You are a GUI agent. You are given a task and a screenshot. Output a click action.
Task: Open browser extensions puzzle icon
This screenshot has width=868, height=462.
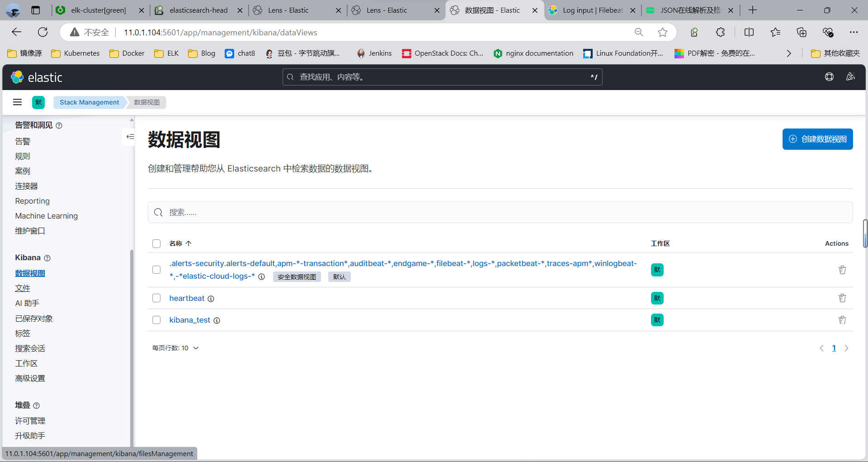click(720, 32)
